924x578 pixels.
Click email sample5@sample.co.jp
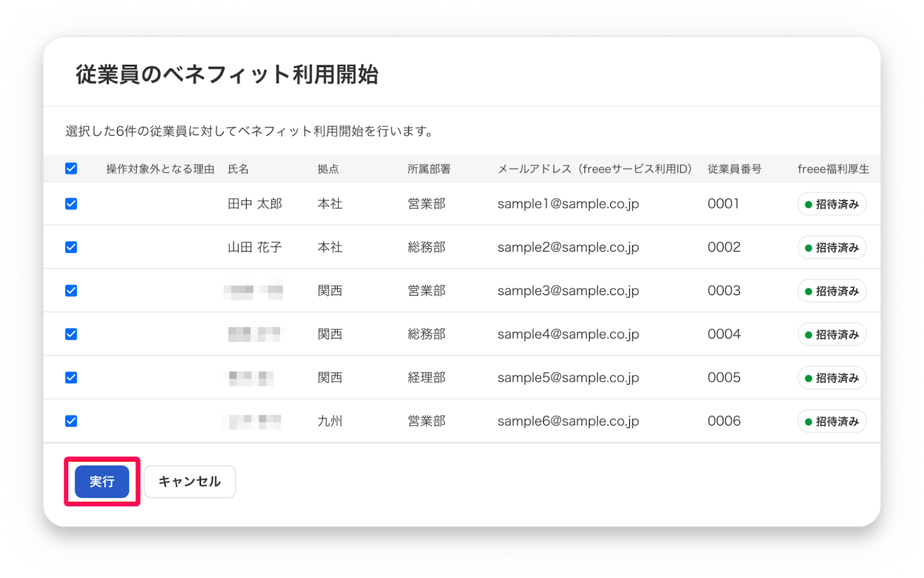click(x=568, y=378)
